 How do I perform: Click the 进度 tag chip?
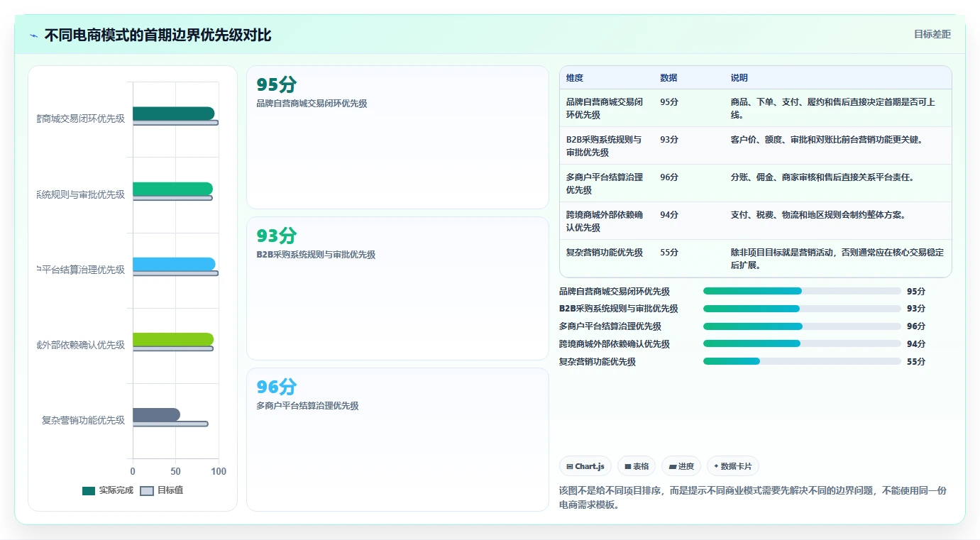(x=681, y=466)
